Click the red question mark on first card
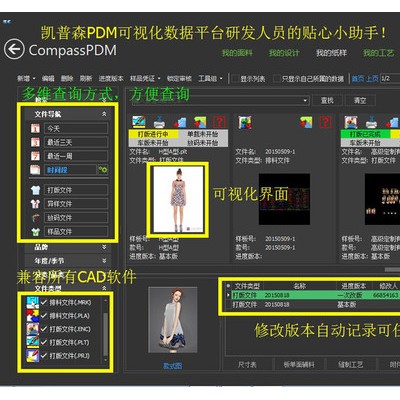Screen dimensions: 400x400 [x=219, y=122]
